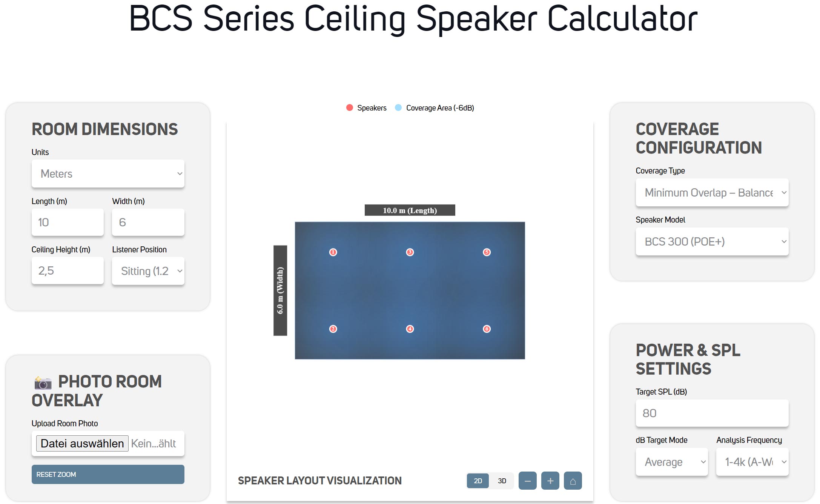Open the Listener Position dropdown
The width and height of the screenshot is (820, 504).
tap(148, 271)
